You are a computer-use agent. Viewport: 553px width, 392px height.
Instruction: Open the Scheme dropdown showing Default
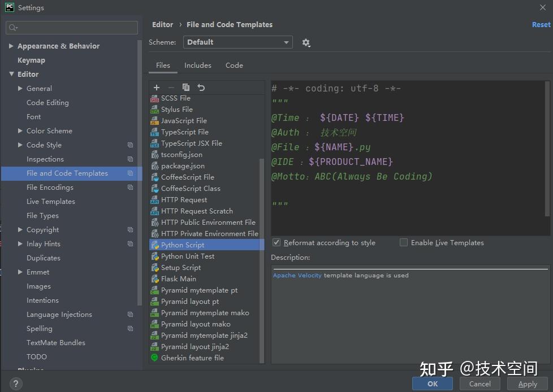tap(237, 42)
